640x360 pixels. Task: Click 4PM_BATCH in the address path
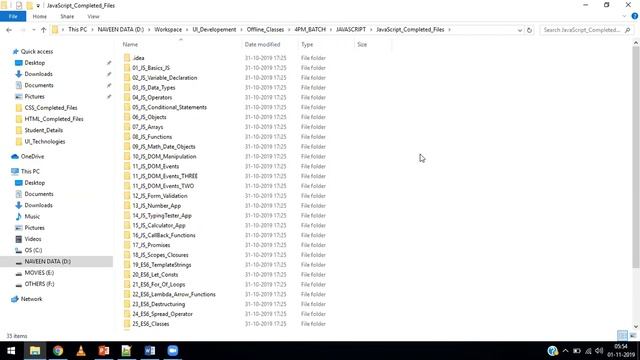click(310, 29)
